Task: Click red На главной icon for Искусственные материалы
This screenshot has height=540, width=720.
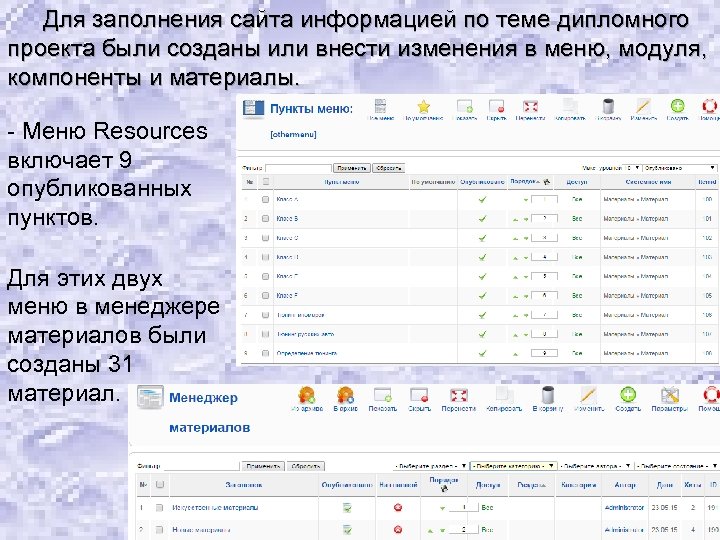Action: pyautogui.click(x=398, y=507)
